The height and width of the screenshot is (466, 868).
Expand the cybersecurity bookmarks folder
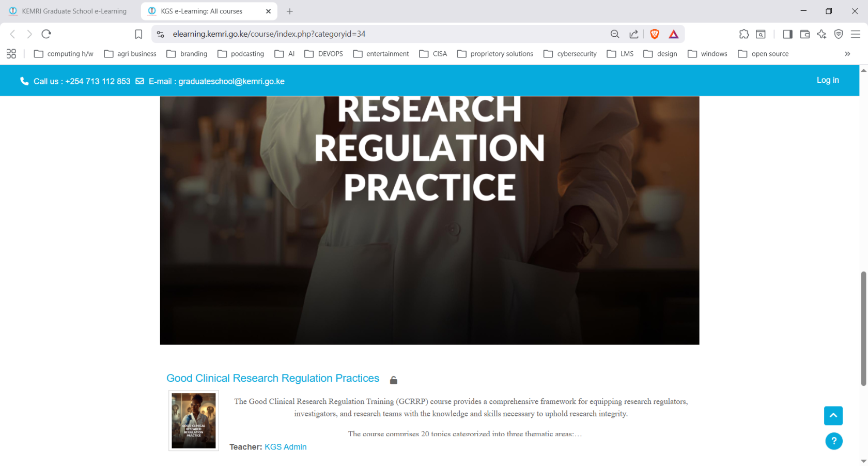[x=570, y=53]
